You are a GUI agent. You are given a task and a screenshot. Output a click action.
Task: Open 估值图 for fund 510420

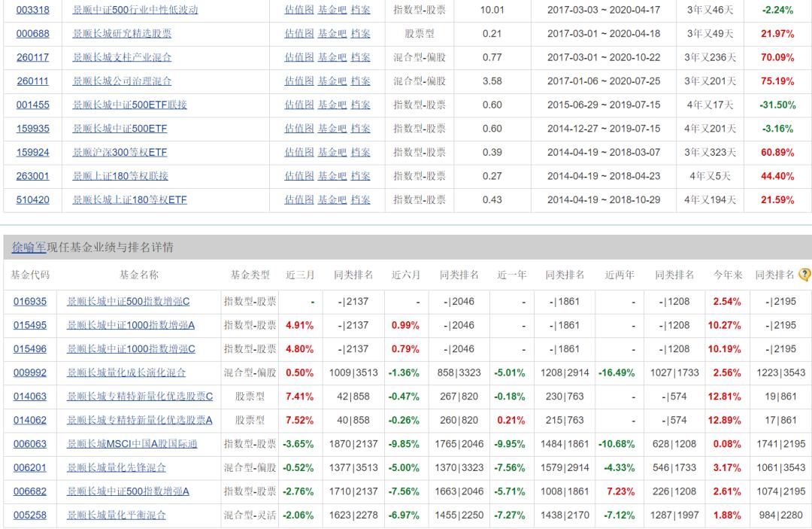(x=298, y=200)
